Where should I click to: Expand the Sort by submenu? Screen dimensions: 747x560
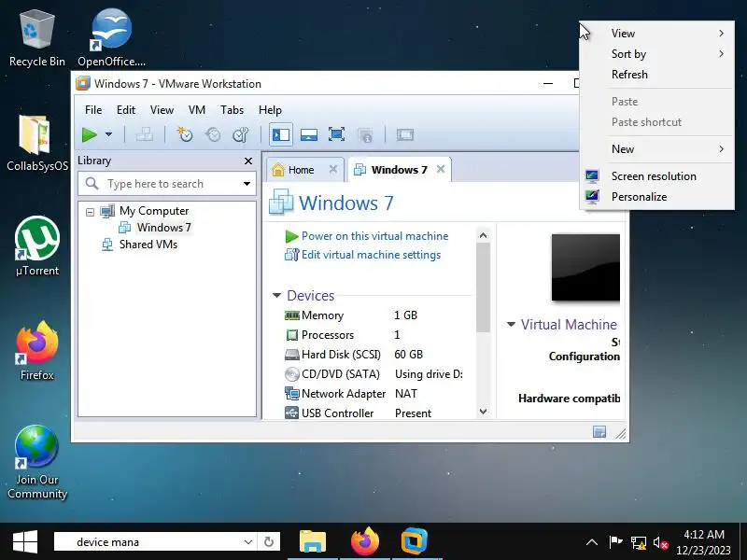pyautogui.click(x=657, y=54)
